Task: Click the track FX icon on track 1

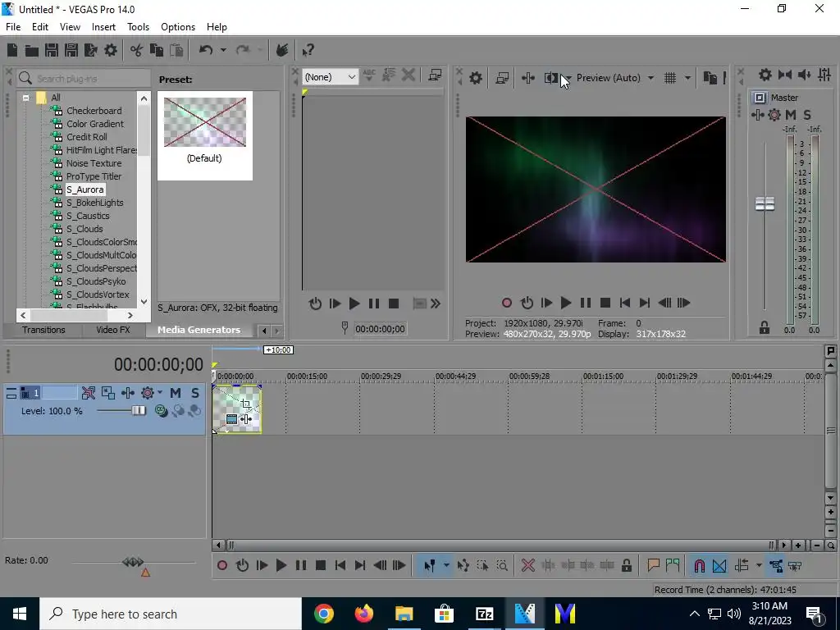Action: [x=127, y=393]
